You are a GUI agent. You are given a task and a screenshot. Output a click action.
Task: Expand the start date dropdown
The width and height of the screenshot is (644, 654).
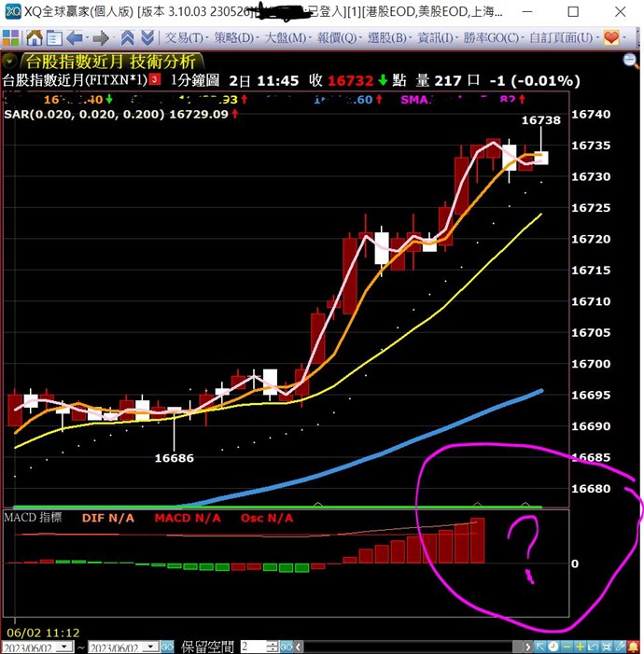(63, 647)
